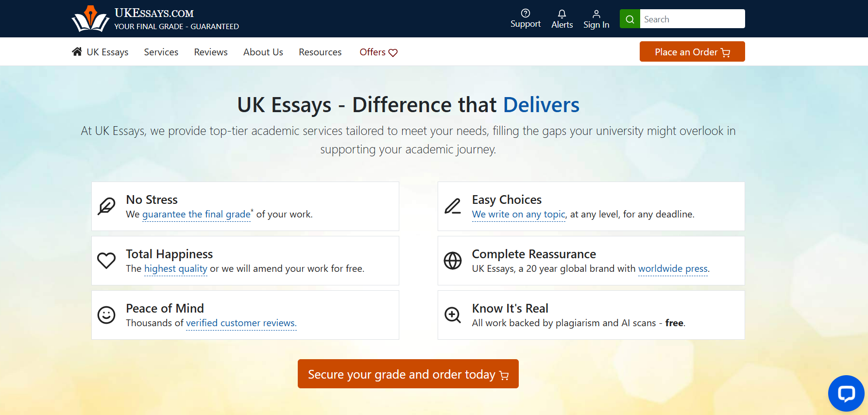Image resolution: width=868 pixels, height=415 pixels.
Task: Click the Peace of Mind card heading
Action: [165, 308]
